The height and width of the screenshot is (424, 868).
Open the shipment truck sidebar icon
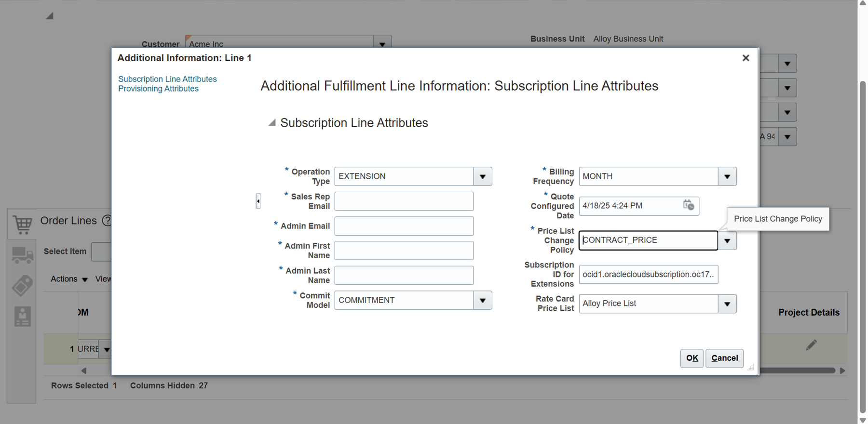tap(22, 255)
